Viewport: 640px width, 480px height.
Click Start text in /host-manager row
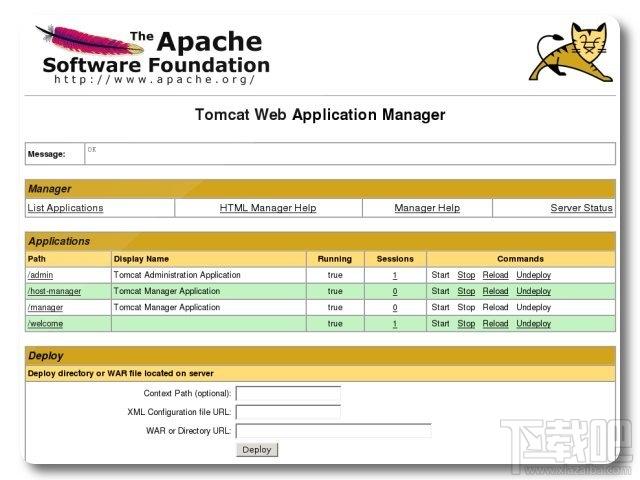tap(440, 291)
